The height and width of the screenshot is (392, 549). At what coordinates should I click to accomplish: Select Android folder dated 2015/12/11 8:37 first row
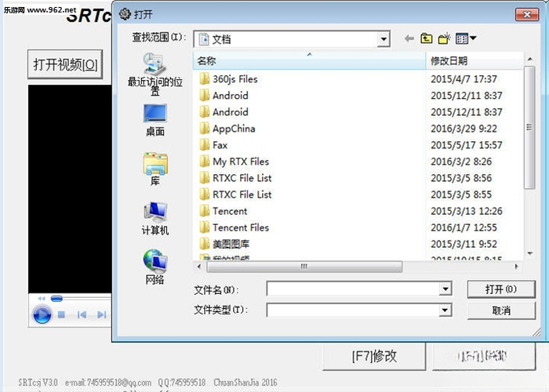pyautogui.click(x=224, y=96)
